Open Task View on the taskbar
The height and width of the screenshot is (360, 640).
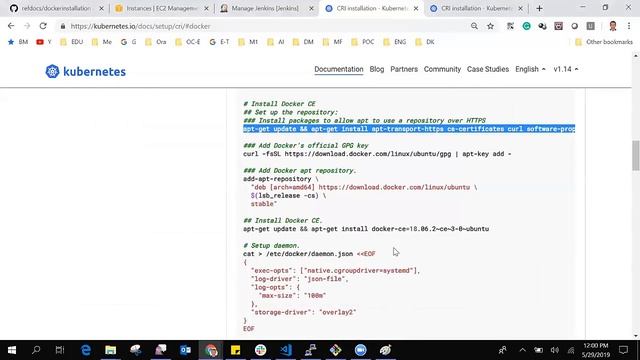(60, 350)
